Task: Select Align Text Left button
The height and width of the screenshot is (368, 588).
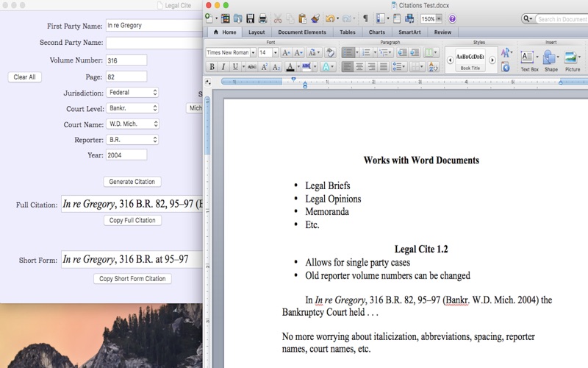Action: 347,67
